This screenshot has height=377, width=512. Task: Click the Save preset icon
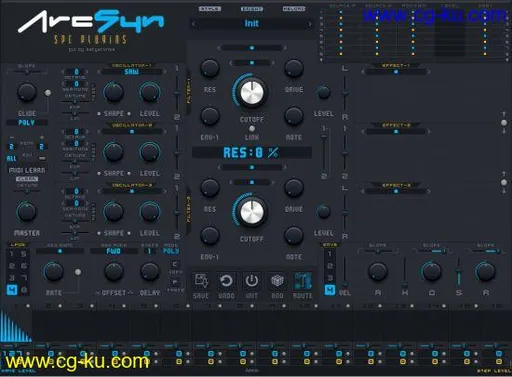[201, 281]
